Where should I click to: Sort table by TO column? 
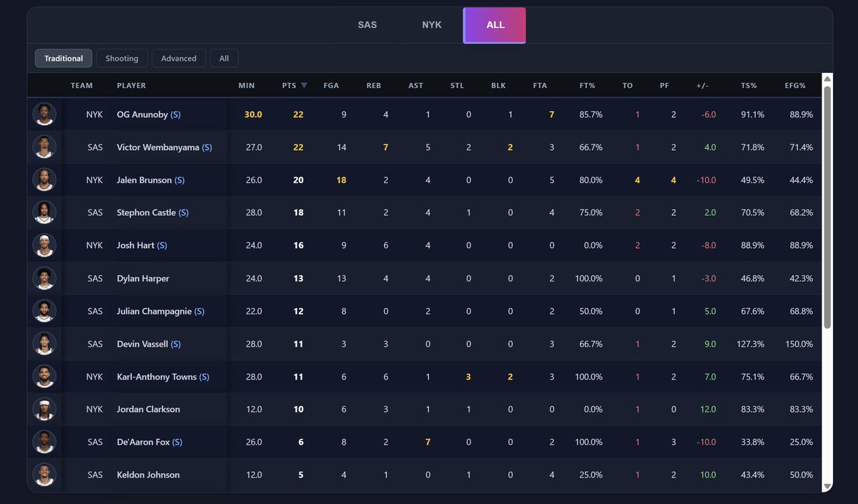coord(627,86)
